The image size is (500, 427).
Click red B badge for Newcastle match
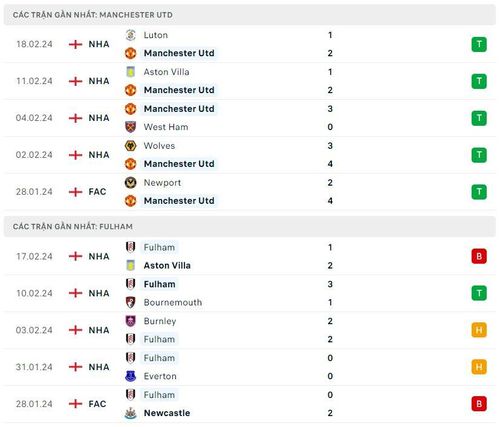479,404
